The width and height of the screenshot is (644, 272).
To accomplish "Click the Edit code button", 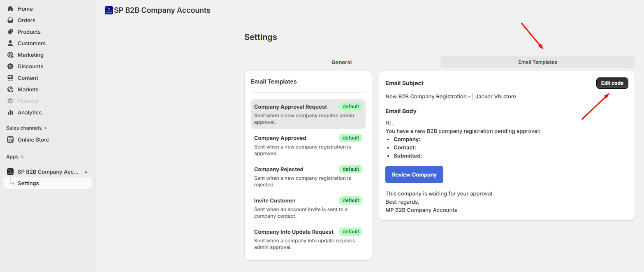I will [612, 83].
